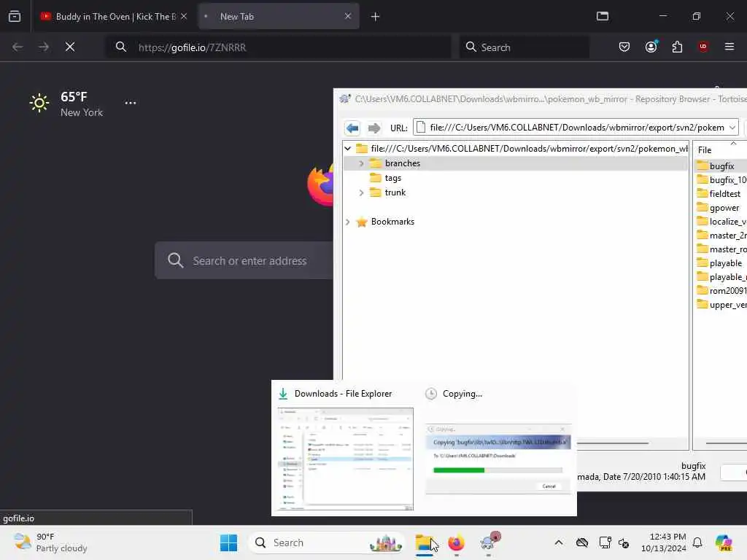Switch to the New Tab tab

(279, 16)
